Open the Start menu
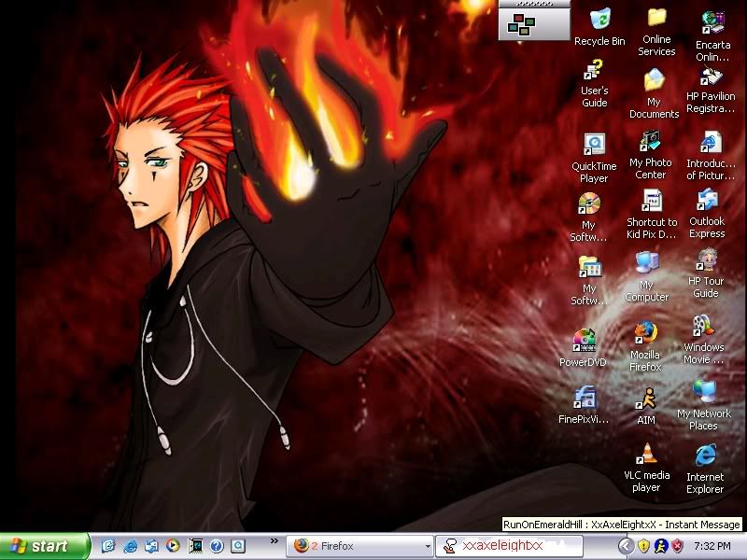This screenshot has width=747, height=560. tap(44, 546)
